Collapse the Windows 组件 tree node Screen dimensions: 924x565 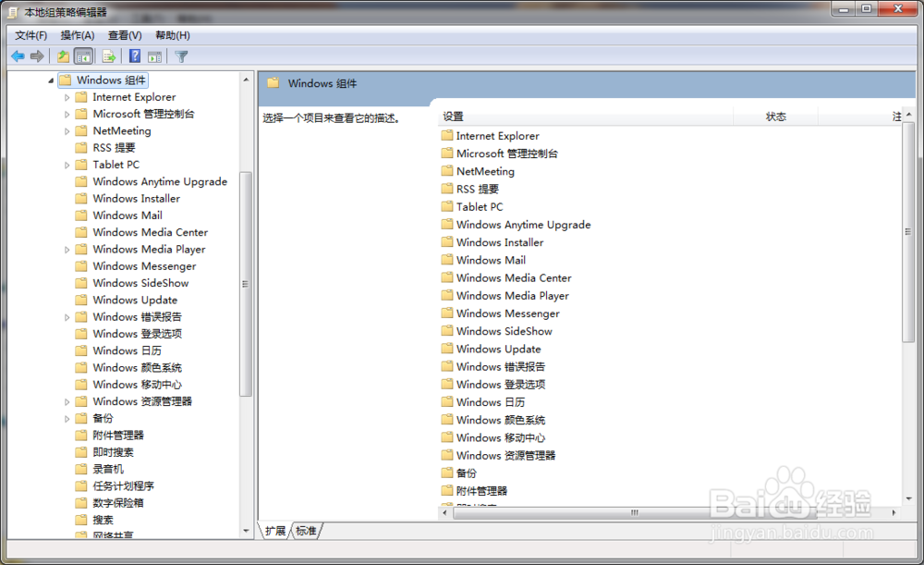tap(51, 80)
